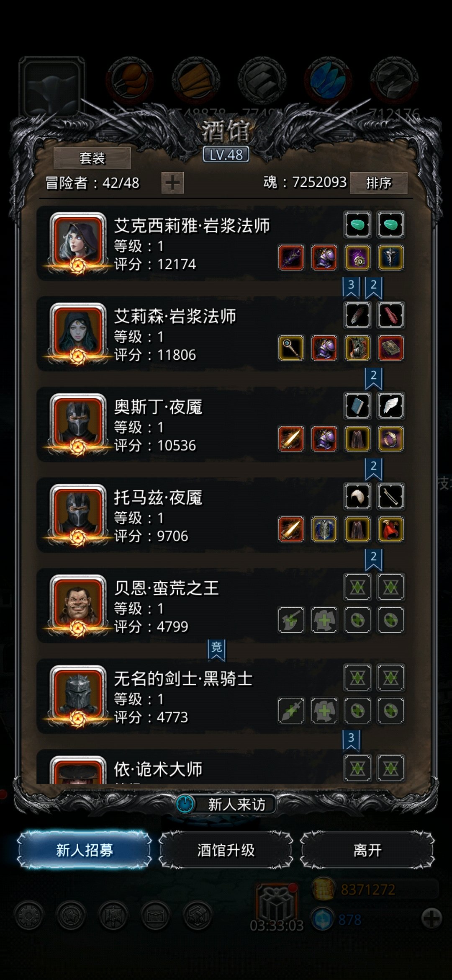Open the 套装 set tab
Screen dimensions: 452x980
pos(92,158)
